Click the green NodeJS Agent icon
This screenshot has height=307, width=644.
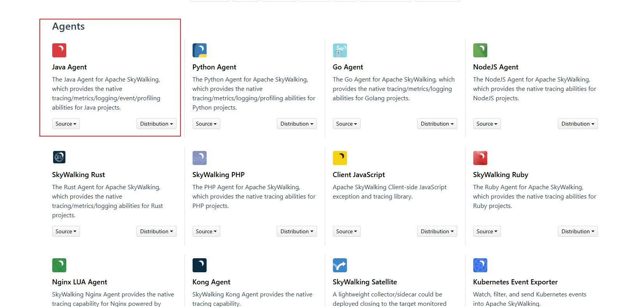pyautogui.click(x=480, y=50)
